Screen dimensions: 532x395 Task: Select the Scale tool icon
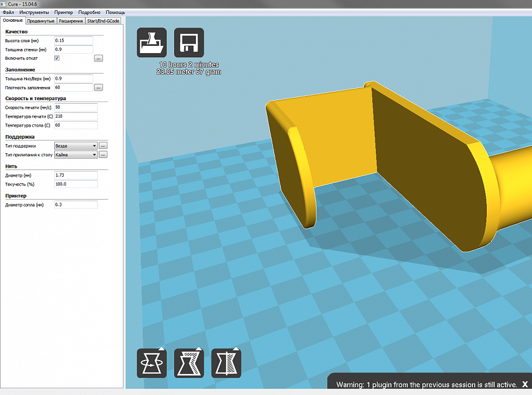[189, 363]
